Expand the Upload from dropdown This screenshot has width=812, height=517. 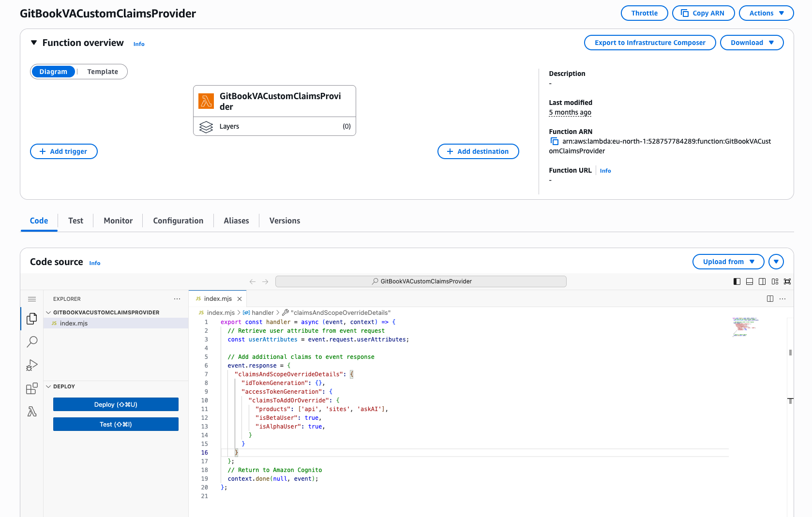(x=728, y=262)
